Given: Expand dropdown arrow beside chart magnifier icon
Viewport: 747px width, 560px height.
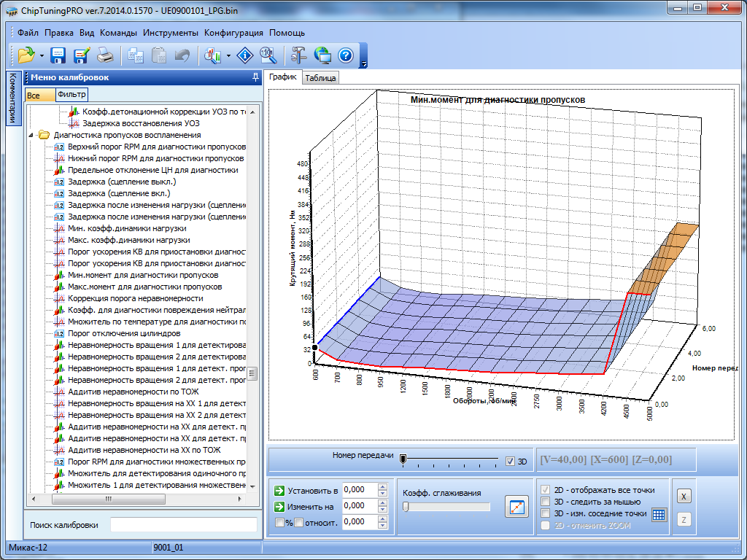Looking at the screenshot, I should click(228, 55).
